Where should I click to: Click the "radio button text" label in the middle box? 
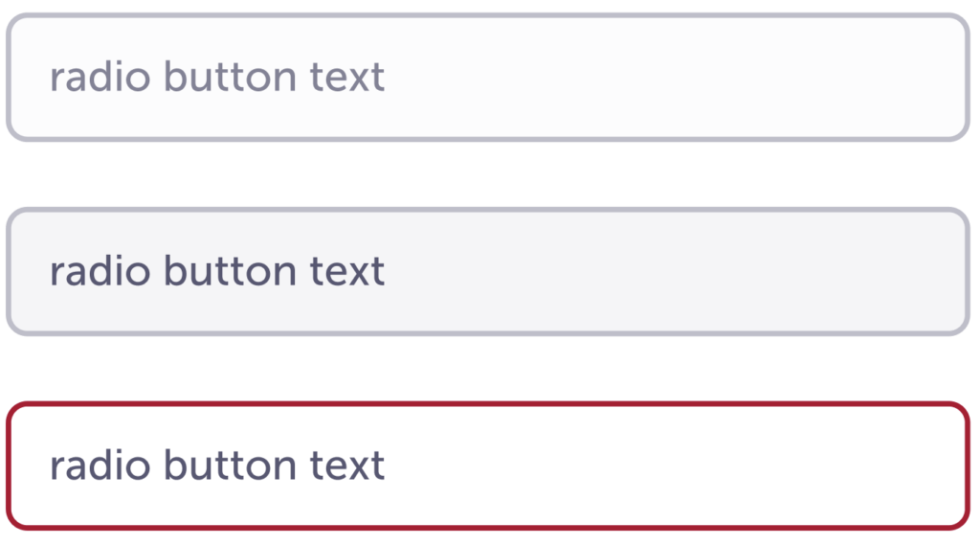pyautogui.click(x=217, y=272)
